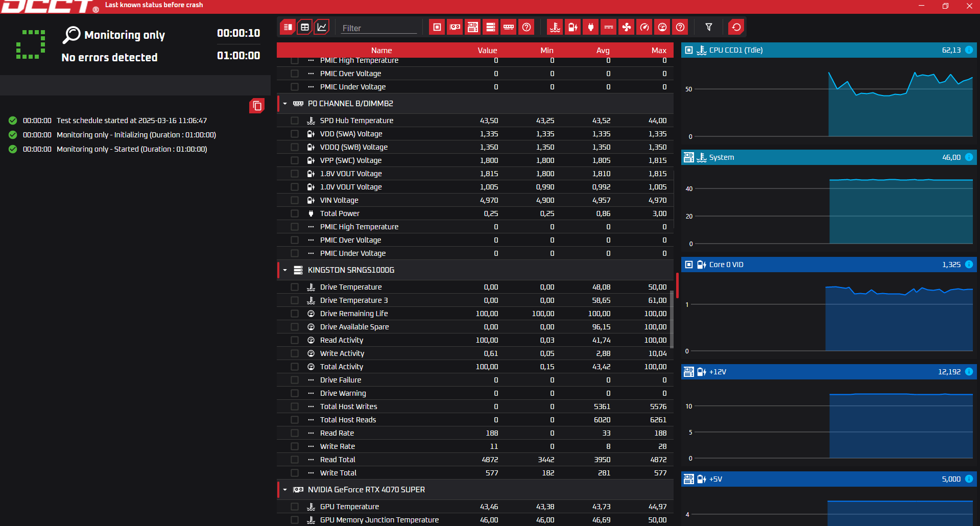980x526 pixels.
Task: Check the Total Power row checkbox
Action: (295, 213)
